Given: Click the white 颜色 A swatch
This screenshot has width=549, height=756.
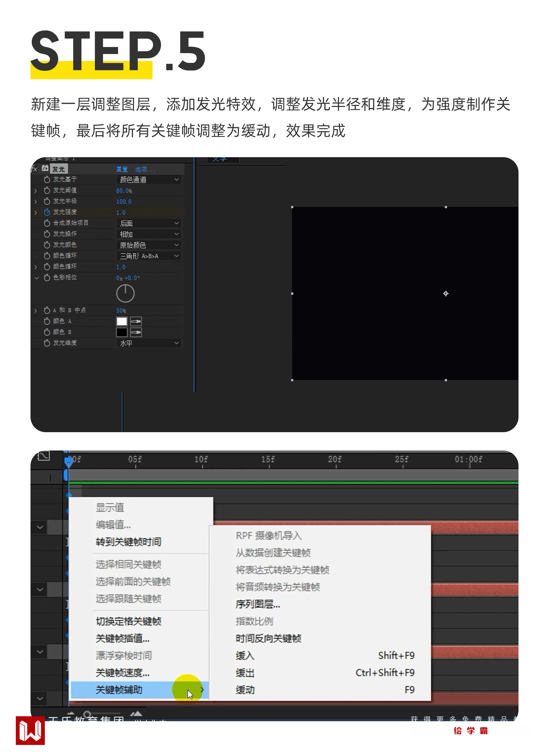Looking at the screenshot, I should pos(122,321).
